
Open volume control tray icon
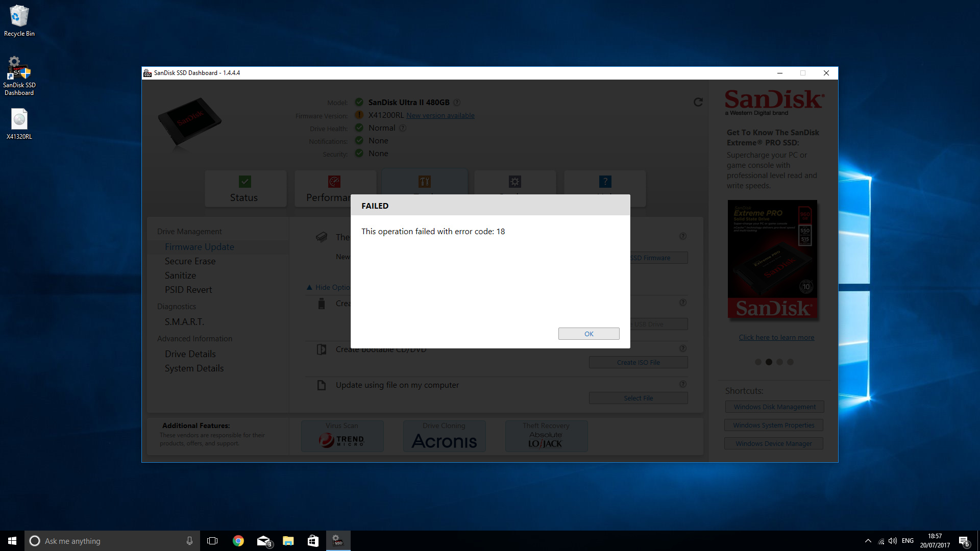893,541
